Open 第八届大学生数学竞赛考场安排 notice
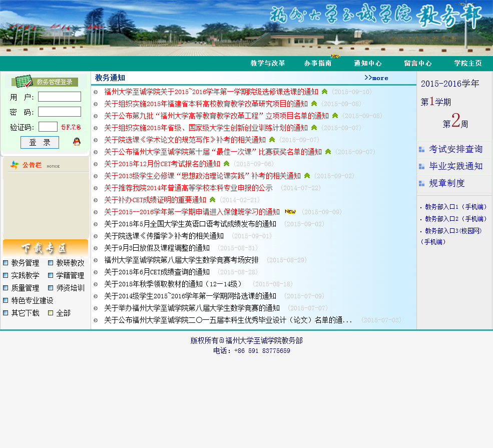Image resolution: width=493 pixels, height=448 pixels. [x=181, y=260]
